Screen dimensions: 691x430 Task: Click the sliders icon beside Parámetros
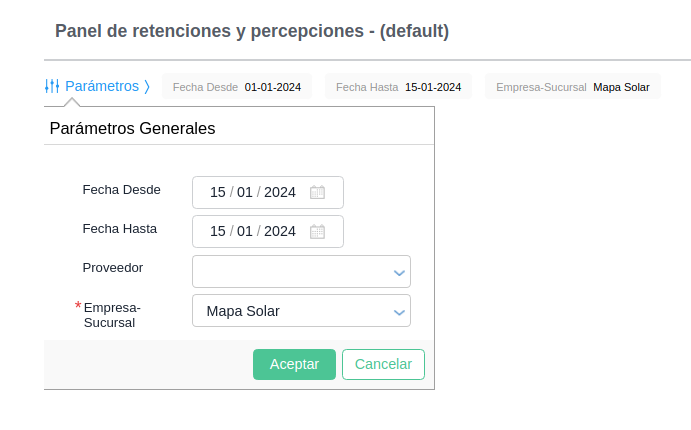52,86
